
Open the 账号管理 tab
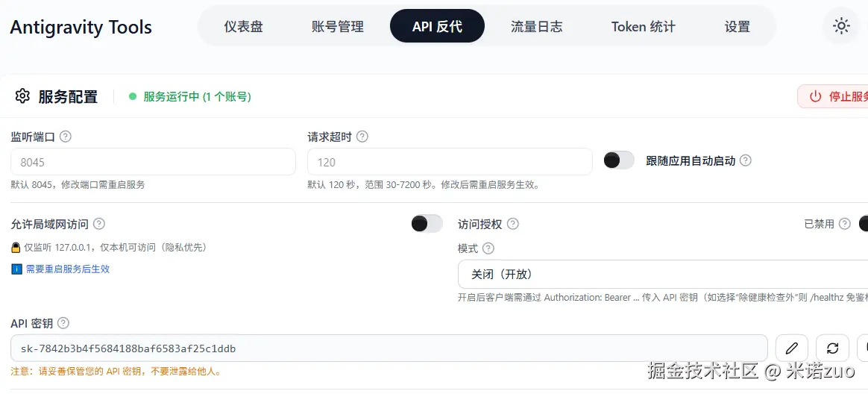pyautogui.click(x=337, y=27)
